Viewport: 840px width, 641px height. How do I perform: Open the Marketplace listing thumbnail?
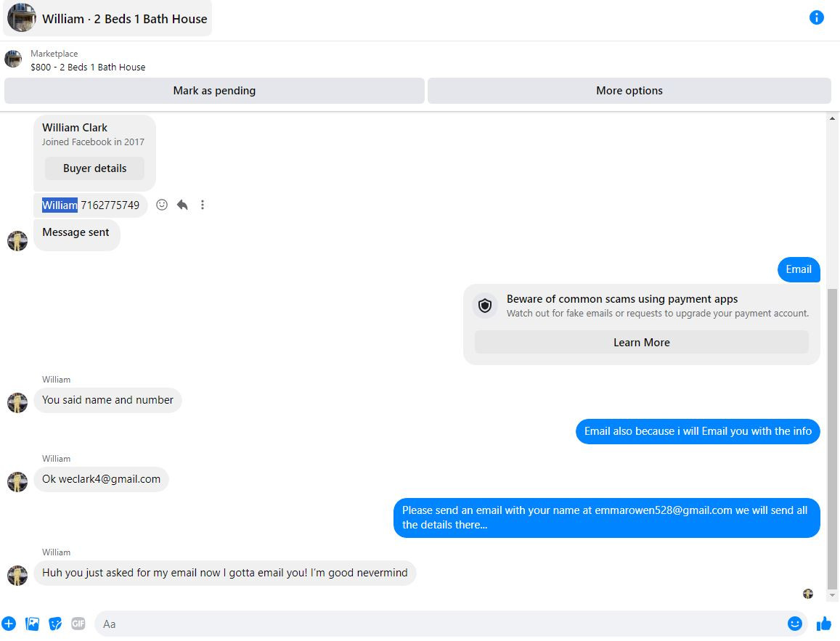click(13, 59)
